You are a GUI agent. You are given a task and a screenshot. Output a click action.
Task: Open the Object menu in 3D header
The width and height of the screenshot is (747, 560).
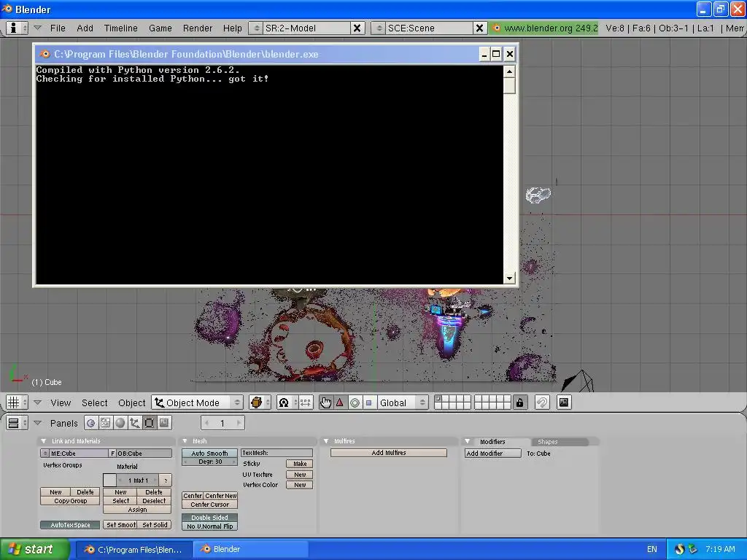pyautogui.click(x=131, y=402)
